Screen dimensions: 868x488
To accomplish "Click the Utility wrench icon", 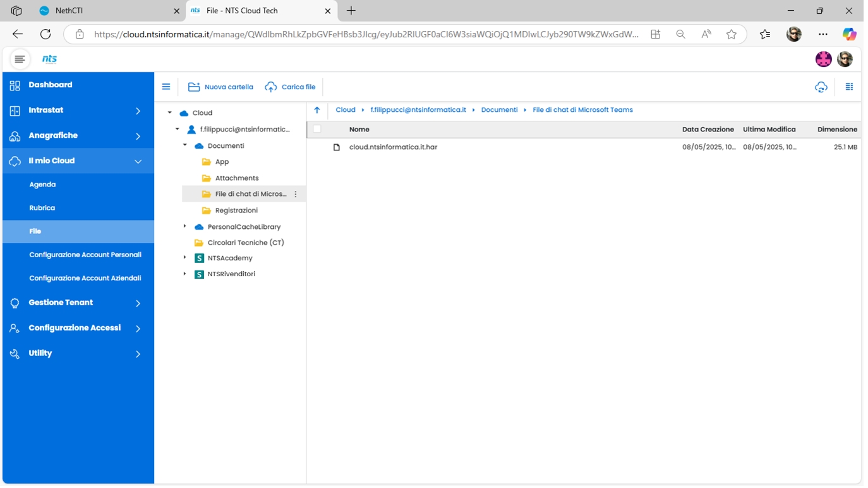I will (x=15, y=354).
